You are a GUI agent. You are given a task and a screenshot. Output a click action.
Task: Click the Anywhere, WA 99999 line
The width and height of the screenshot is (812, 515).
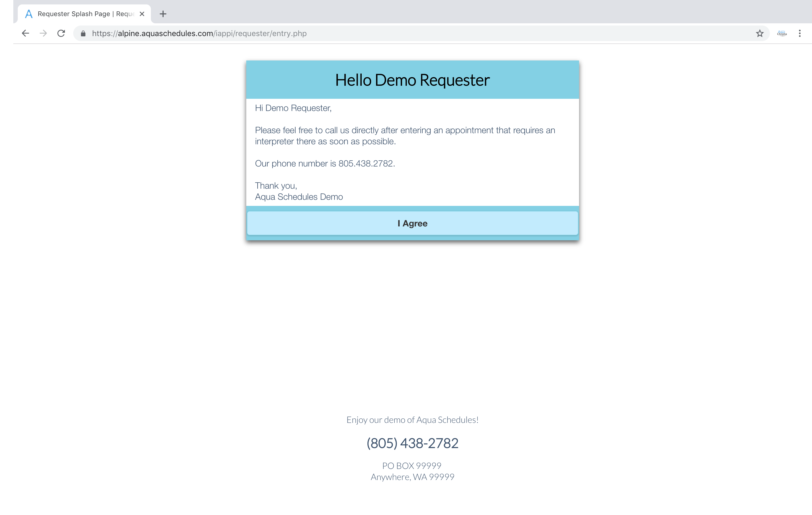pyautogui.click(x=412, y=477)
